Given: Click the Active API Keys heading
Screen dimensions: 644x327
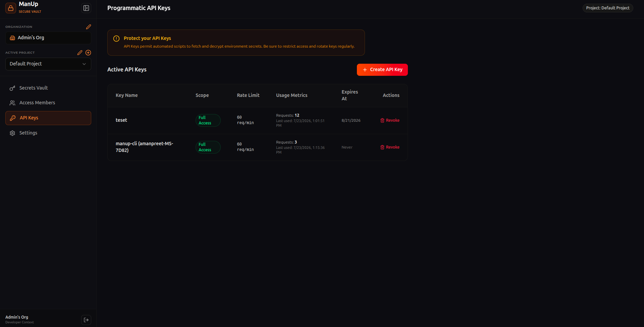Looking at the screenshot, I should (127, 69).
